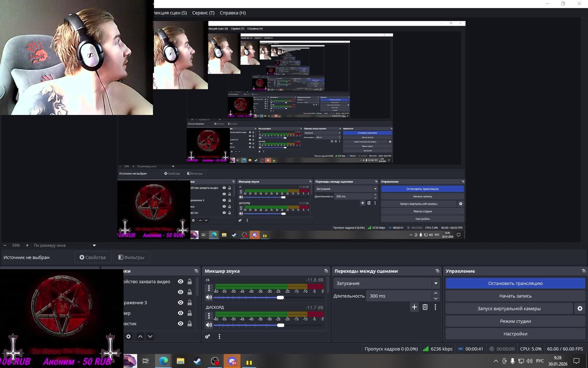Toggle lock on the 'кестик' source
Image resolution: width=588 pixels, height=368 pixels.
pyautogui.click(x=189, y=323)
